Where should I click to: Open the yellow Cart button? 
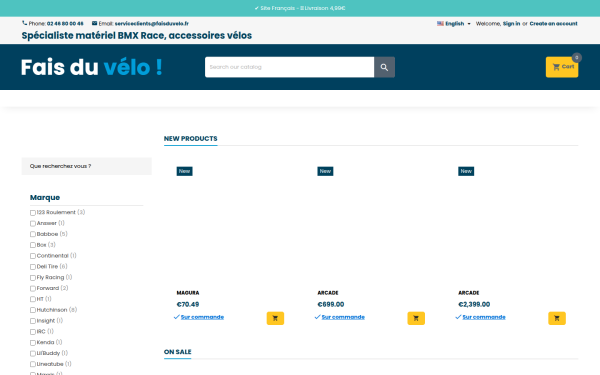562,67
